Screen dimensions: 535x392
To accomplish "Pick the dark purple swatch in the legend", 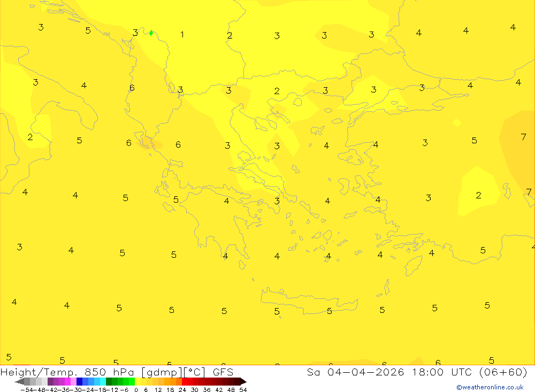I will tap(50, 381).
